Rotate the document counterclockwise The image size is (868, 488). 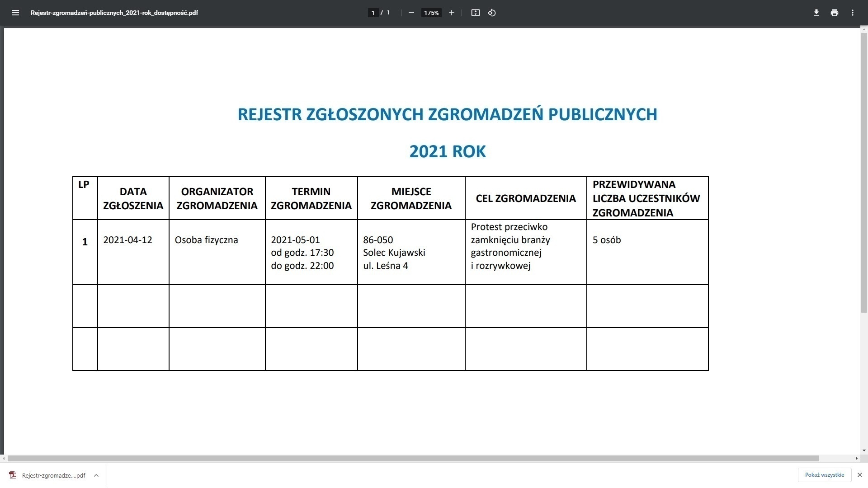tap(492, 13)
